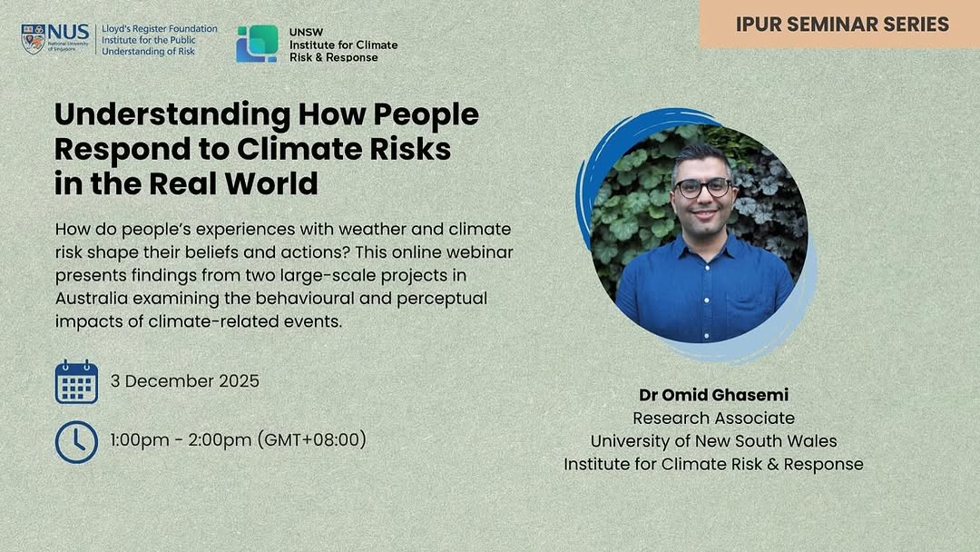Select the Research Associate title text
980x552 pixels.
pos(713,418)
